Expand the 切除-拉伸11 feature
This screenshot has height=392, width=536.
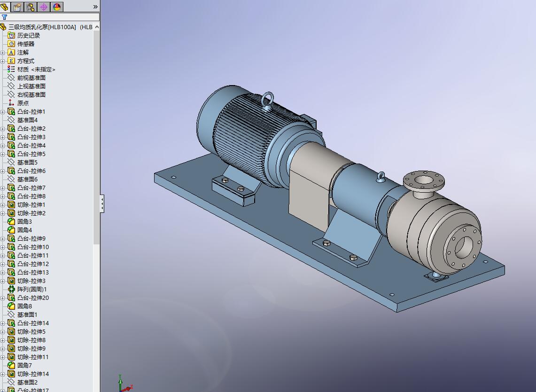coord(3,357)
